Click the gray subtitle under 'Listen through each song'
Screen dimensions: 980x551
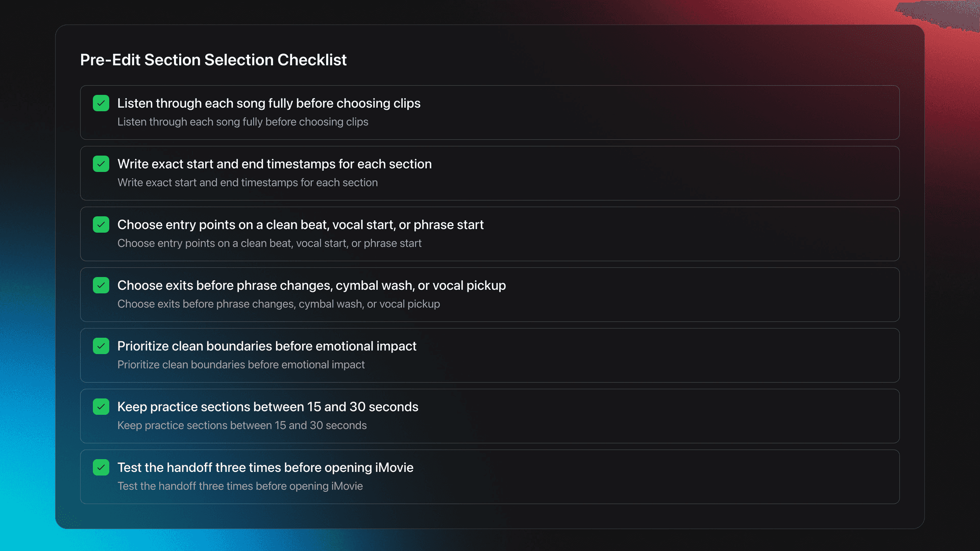[242, 122]
